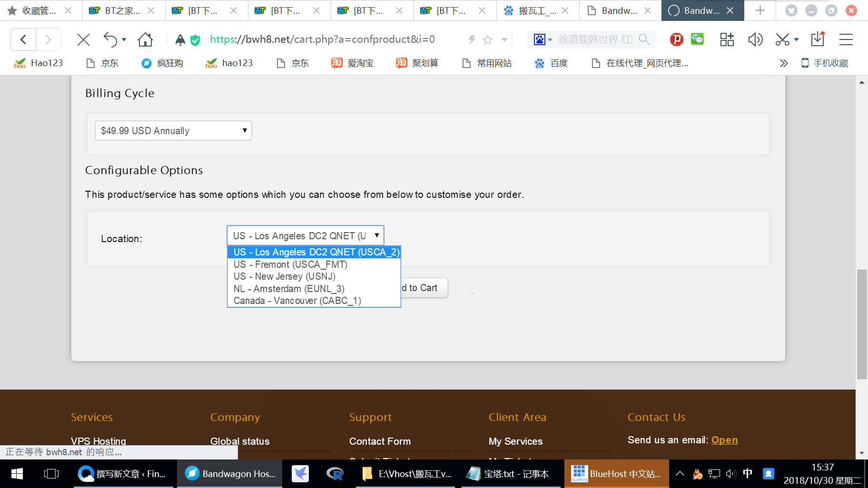Click the Add to Cart button
This screenshot has height=488, width=868.
(424, 288)
